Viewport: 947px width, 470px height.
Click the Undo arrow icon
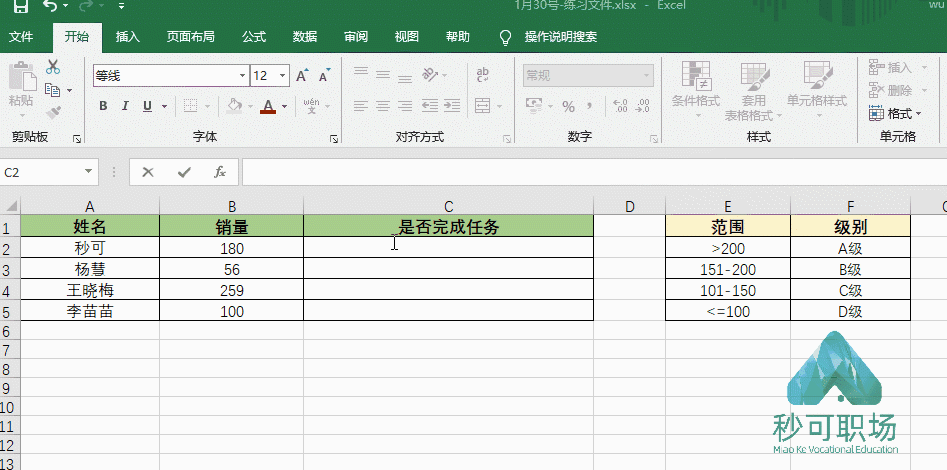51,6
